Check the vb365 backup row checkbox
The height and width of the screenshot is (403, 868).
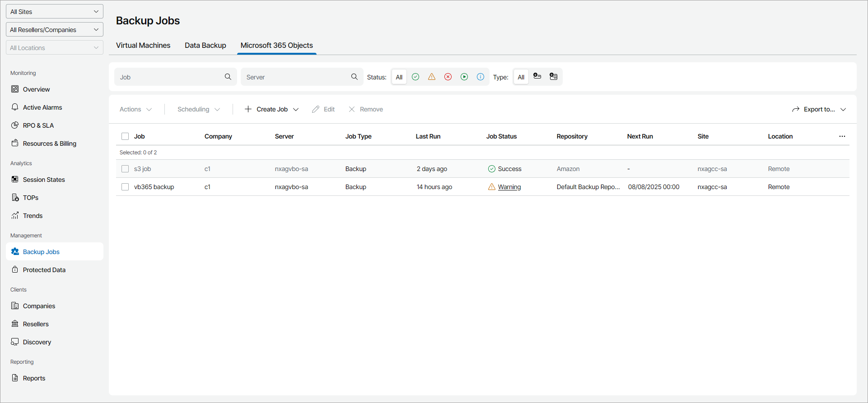click(125, 187)
